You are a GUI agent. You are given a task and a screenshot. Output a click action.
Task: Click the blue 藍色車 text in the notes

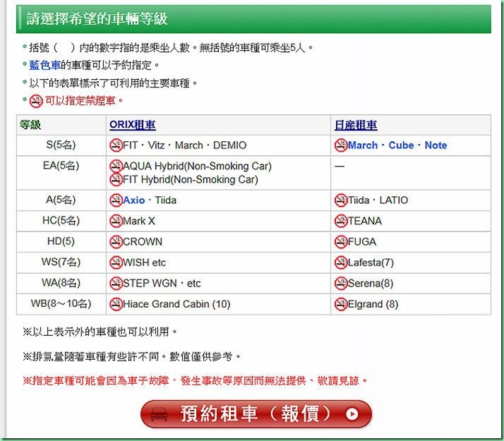coord(44,65)
